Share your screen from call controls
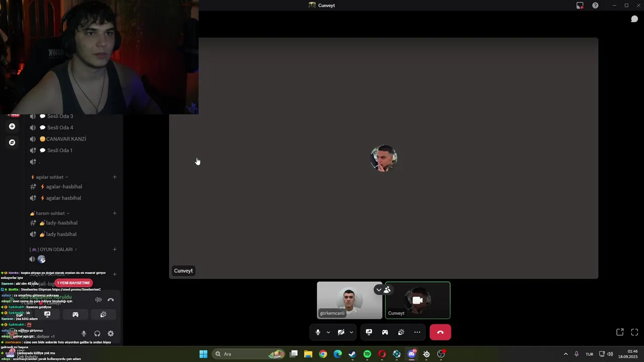This screenshot has width=644, height=362. pos(369,332)
